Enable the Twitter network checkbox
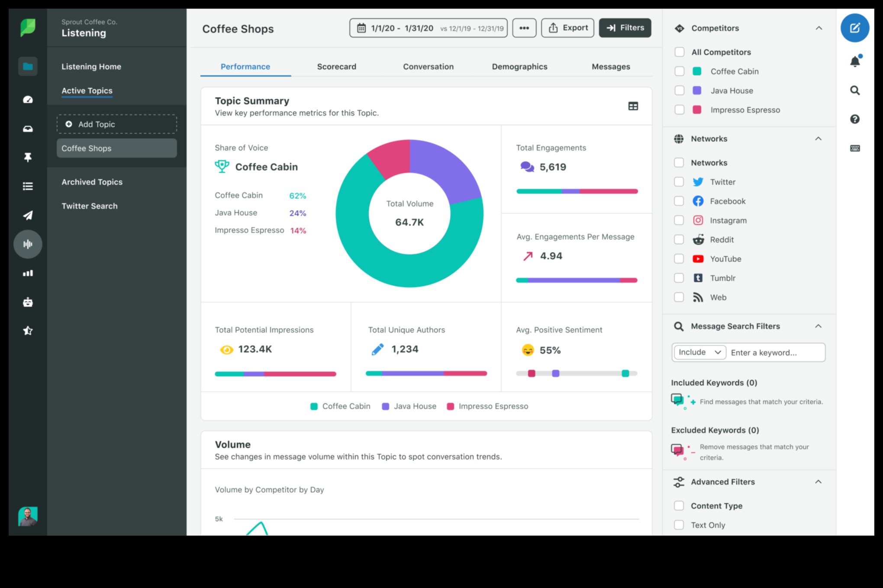Image resolution: width=883 pixels, height=588 pixels. point(680,182)
